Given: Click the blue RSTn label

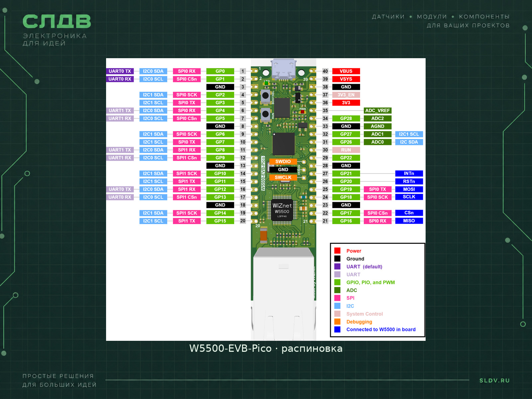Looking at the screenshot, I should (x=409, y=181).
